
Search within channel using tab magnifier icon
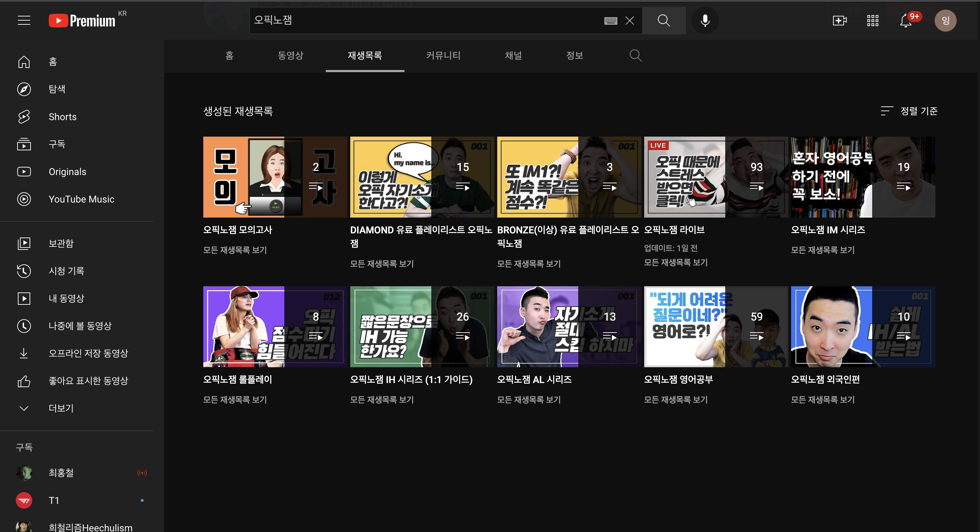click(x=635, y=56)
